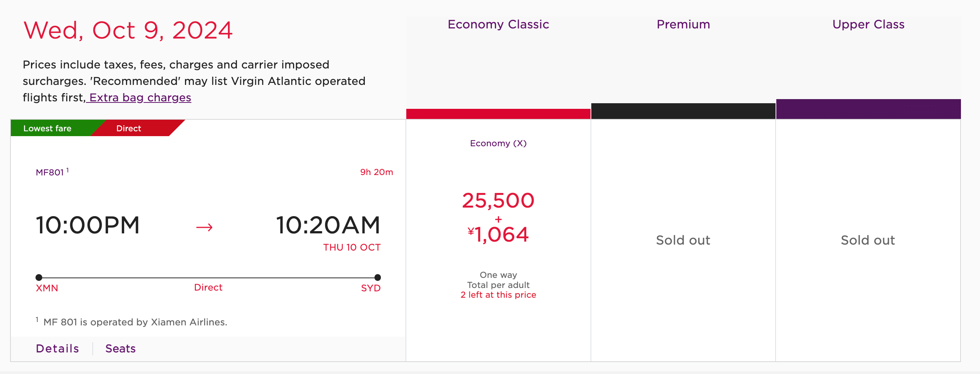This screenshot has width=980, height=374.
Task: Click the 9h 20m flight duration
Action: (376, 172)
